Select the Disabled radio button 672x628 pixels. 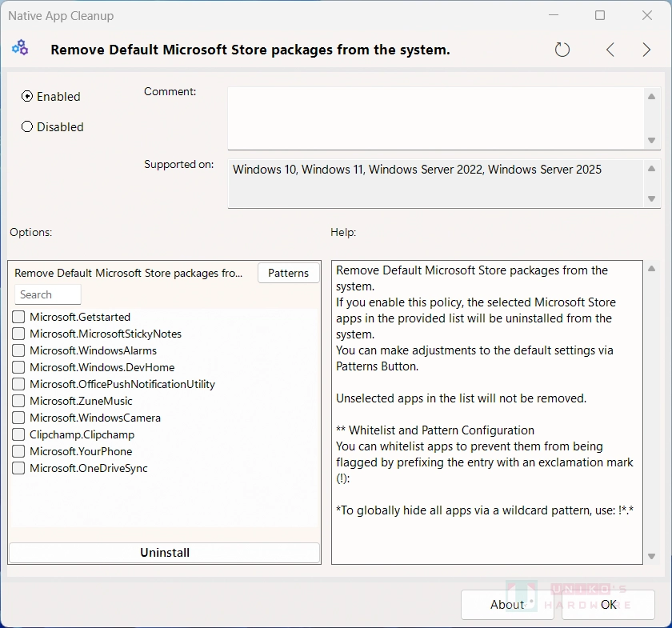27,127
